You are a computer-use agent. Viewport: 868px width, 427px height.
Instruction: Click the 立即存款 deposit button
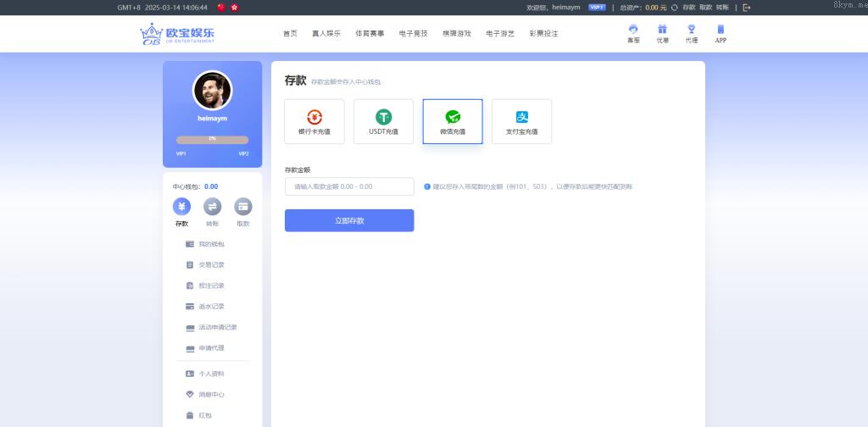tap(349, 220)
